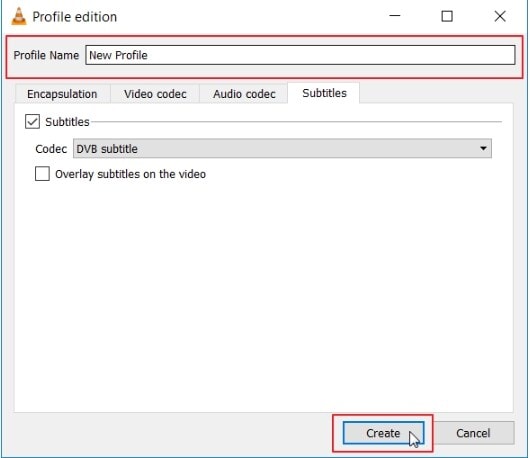The width and height of the screenshot is (530, 458).
Task: Click the Cancel button
Action: [473, 433]
